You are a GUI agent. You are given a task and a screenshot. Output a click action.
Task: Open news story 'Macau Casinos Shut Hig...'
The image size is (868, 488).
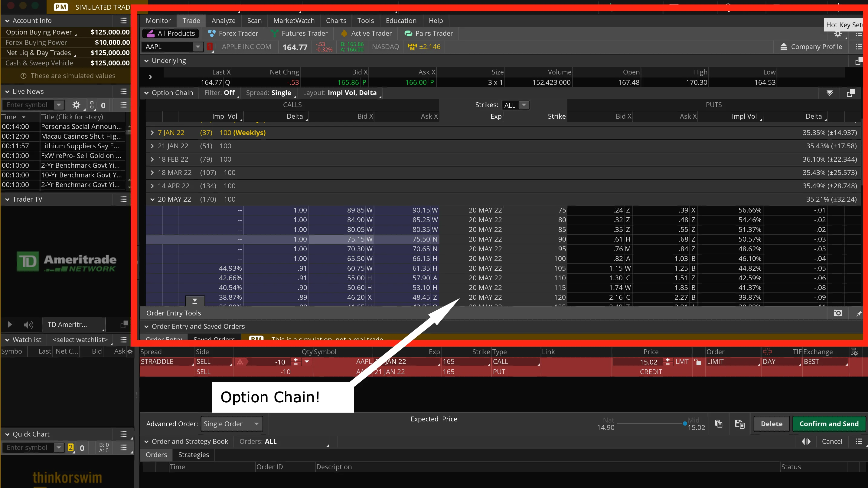(x=81, y=136)
